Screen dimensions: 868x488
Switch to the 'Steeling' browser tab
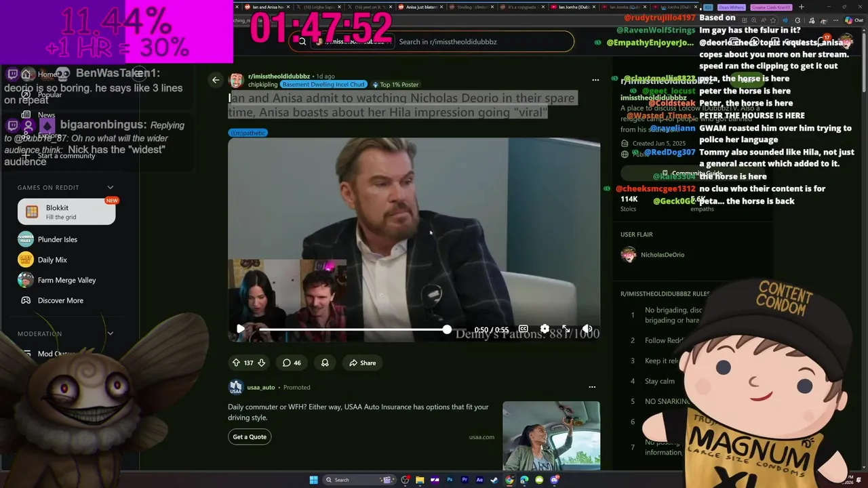pyautogui.click(x=473, y=7)
